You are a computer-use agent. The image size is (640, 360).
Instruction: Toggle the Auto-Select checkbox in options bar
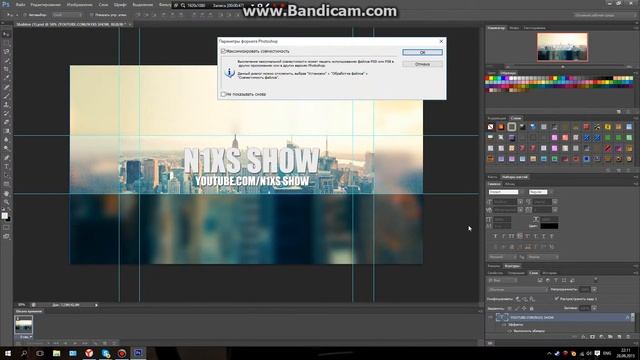[24, 15]
